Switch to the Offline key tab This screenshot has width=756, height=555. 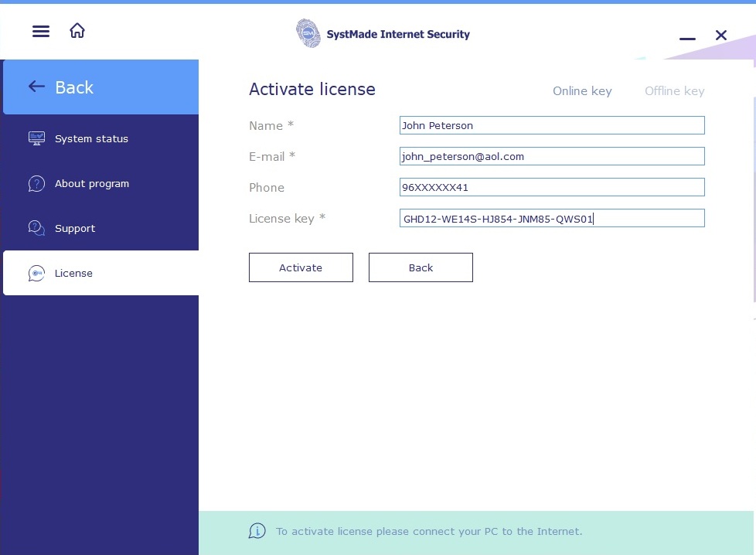coord(674,91)
